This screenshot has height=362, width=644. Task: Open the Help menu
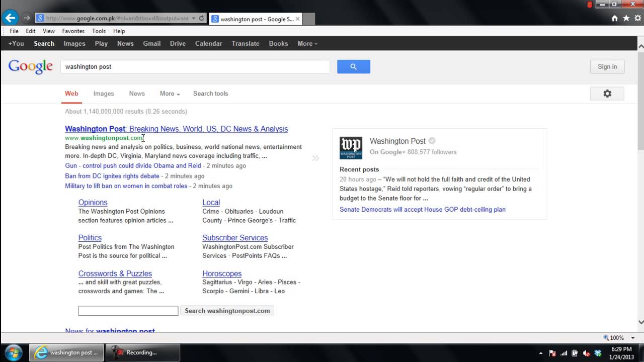point(119,31)
